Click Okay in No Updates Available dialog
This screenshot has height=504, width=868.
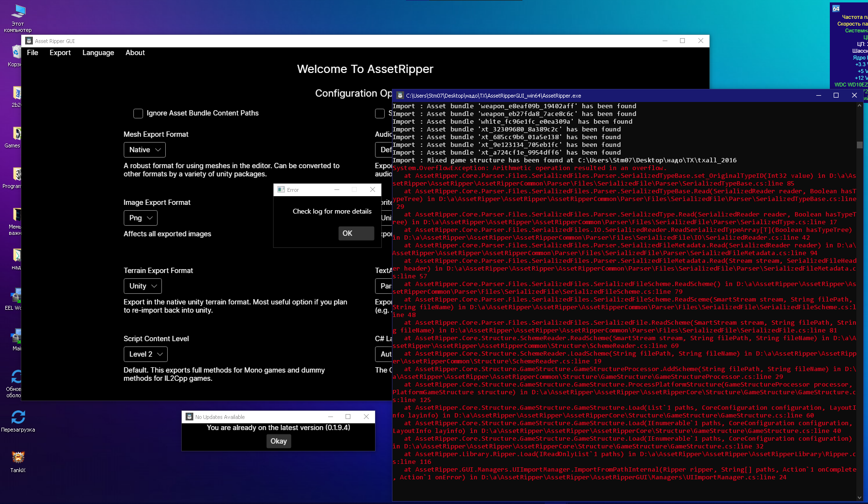(x=278, y=441)
